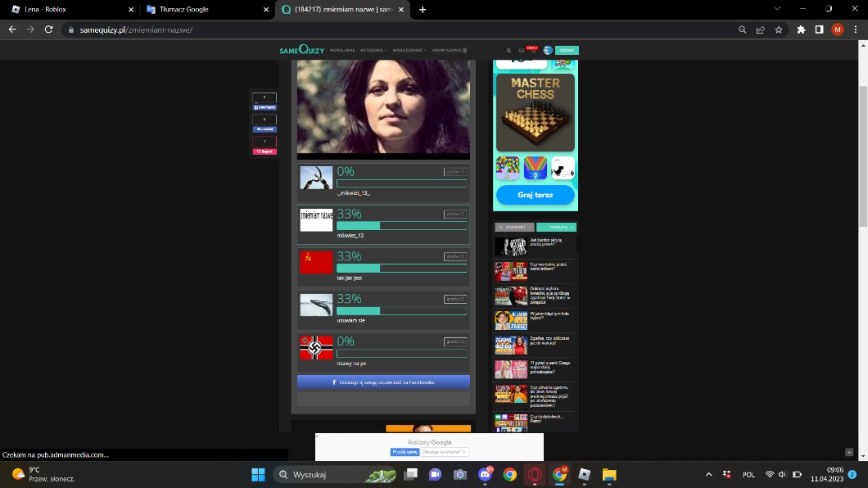Screen dimensions: 868x488
Task: Open the messages envelope icon
Action: tap(522, 51)
